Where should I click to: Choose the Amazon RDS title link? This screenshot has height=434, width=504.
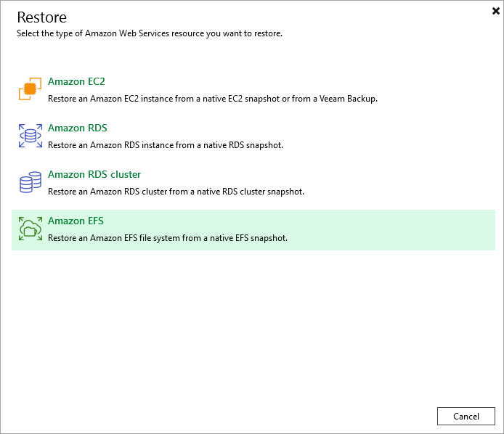[x=77, y=128]
